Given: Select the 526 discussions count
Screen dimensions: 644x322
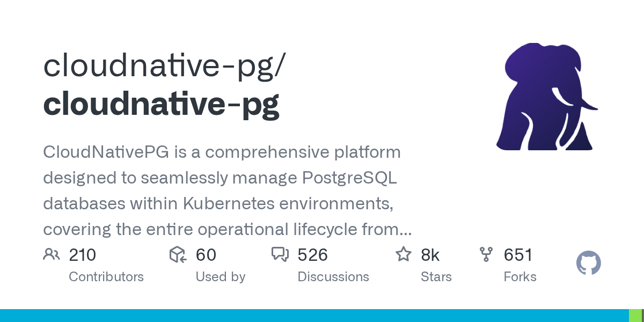Looking at the screenshot, I should tap(312, 255).
